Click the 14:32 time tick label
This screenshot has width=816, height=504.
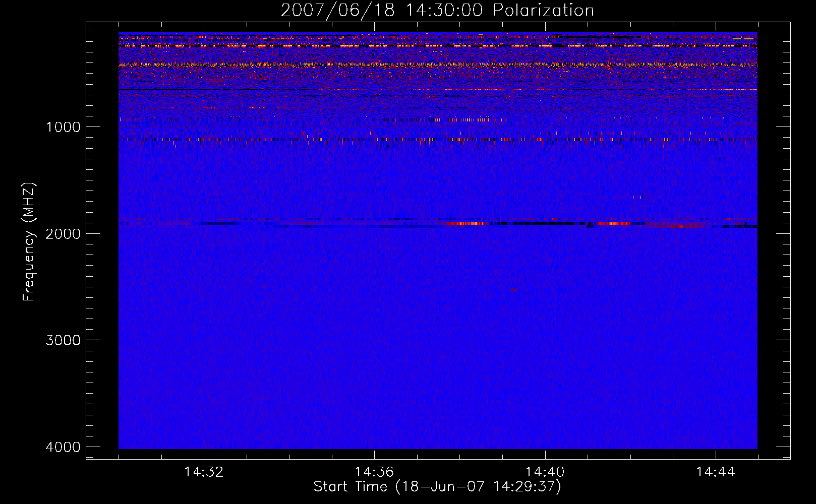click(204, 472)
